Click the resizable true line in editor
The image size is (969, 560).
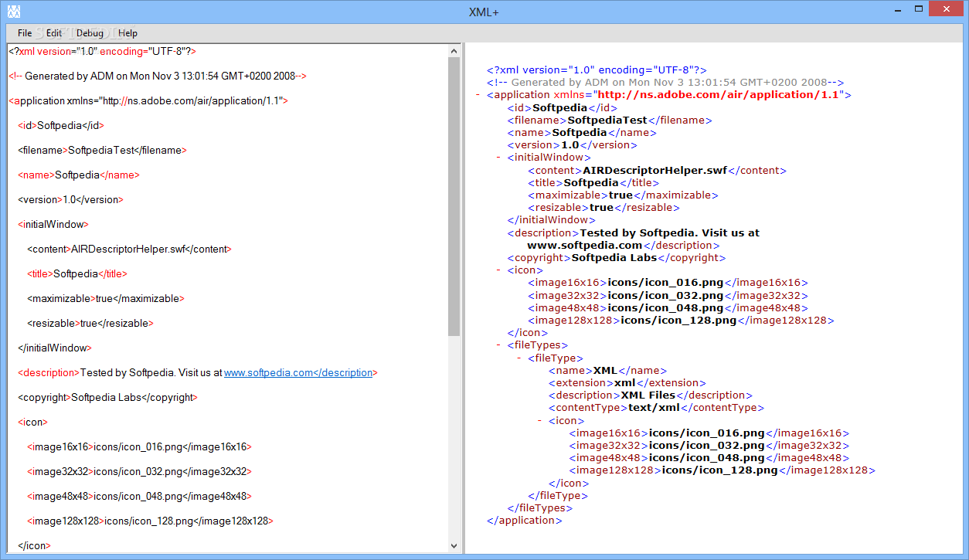[x=90, y=324]
